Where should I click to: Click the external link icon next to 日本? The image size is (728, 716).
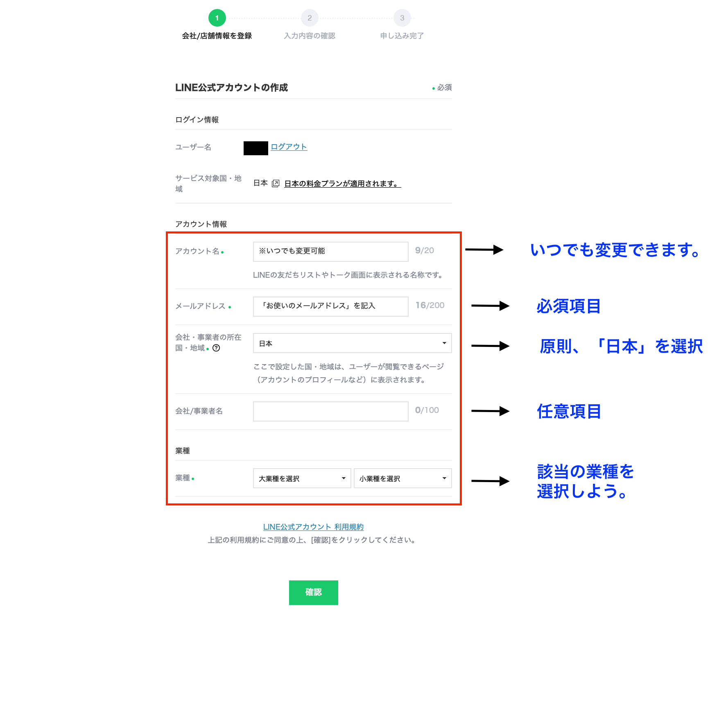(x=276, y=184)
